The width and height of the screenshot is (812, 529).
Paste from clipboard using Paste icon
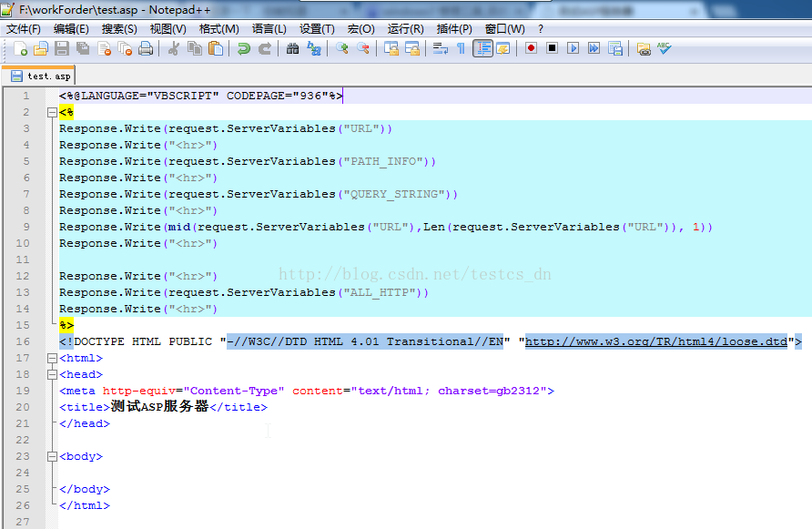point(216,48)
